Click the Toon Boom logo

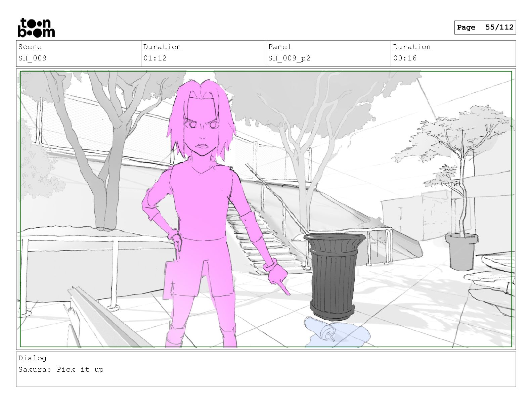[x=36, y=28]
